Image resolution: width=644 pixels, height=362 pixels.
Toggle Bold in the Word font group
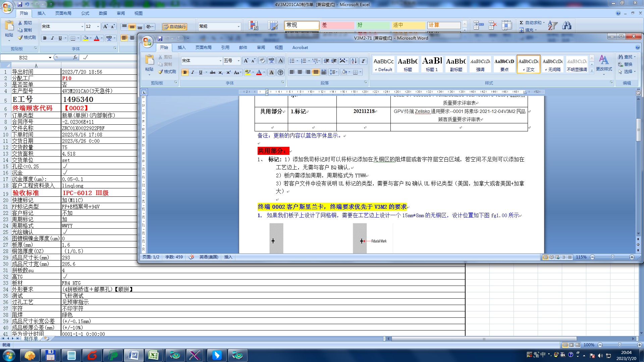pos(185,72)
